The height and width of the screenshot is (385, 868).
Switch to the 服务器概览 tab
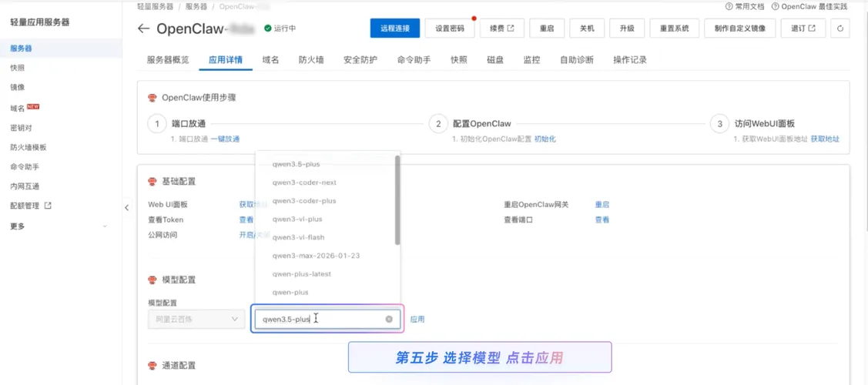point(168,60)
